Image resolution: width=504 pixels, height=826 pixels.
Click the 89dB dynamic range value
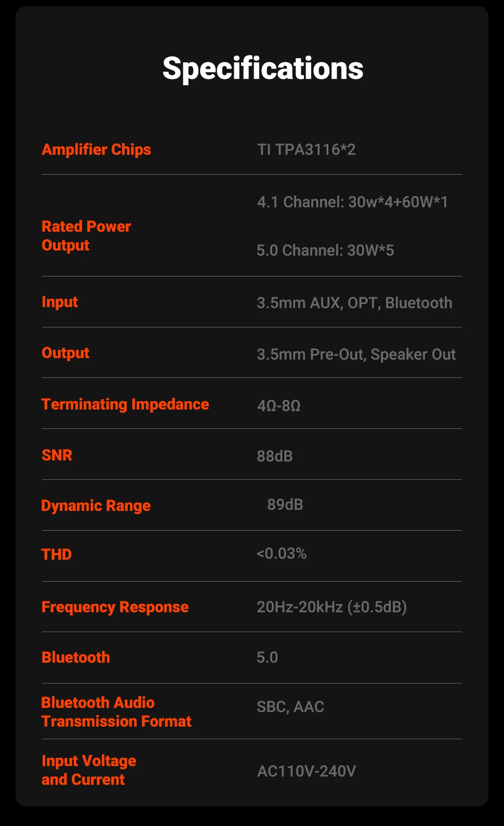[x=285, y=505]
